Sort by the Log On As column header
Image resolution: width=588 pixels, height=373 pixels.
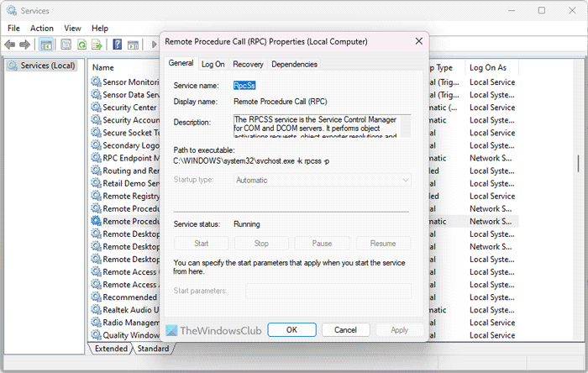point(487,67)
